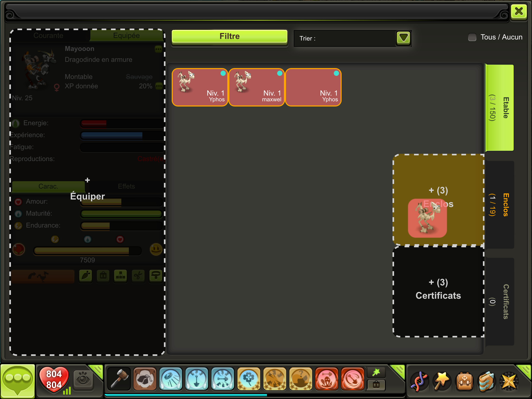Open the chat bubble panel
The width and height of the screenshot is (532, 399).
(17, 381)
